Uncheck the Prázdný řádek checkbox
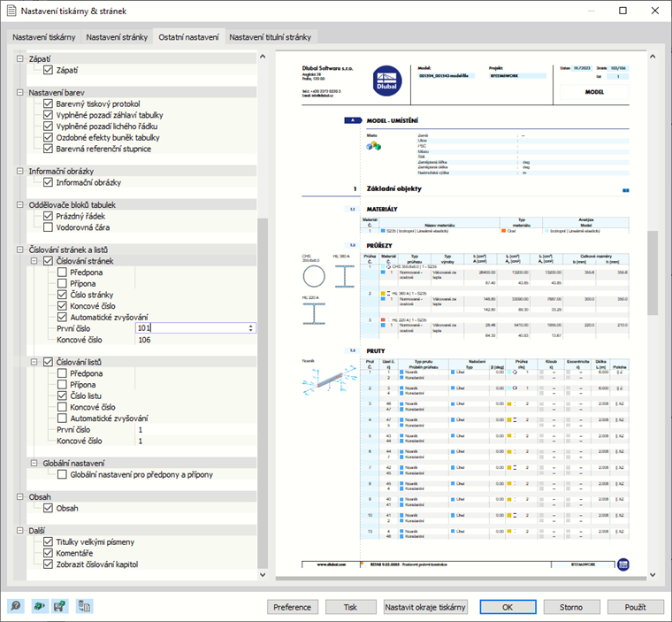This screenshot has width=672, height=622. pos(48,216)
